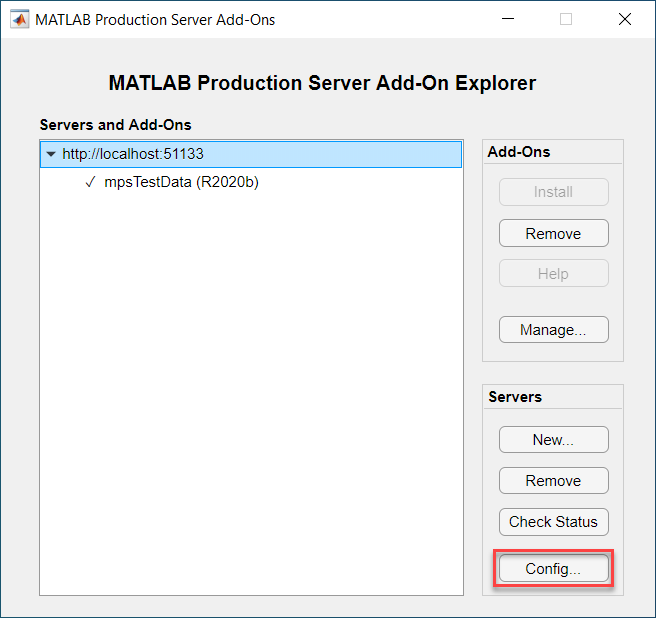Screen dimensions: 656x618
Task: Click empty space in the servers list
Action: [251, 377]
